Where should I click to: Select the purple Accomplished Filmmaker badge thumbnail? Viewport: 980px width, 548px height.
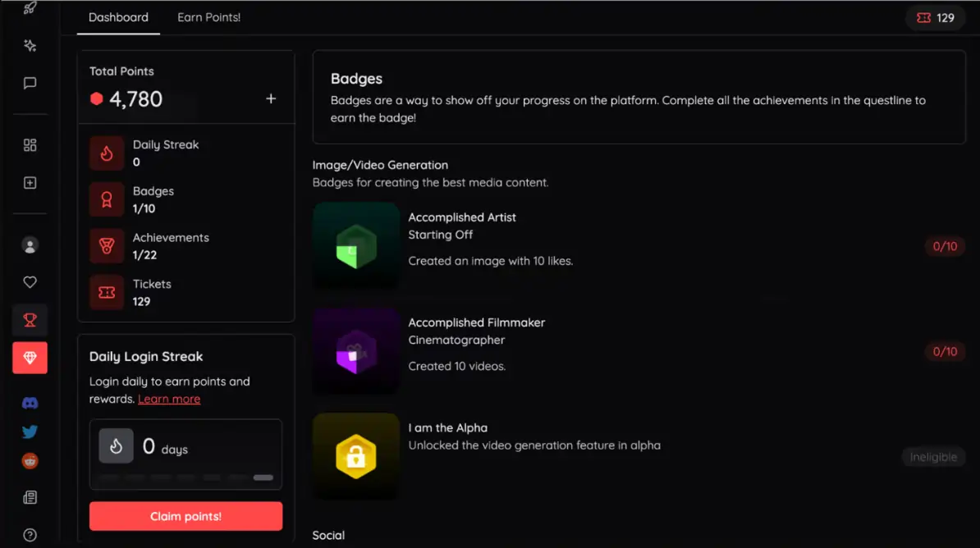tap(355, 351)
